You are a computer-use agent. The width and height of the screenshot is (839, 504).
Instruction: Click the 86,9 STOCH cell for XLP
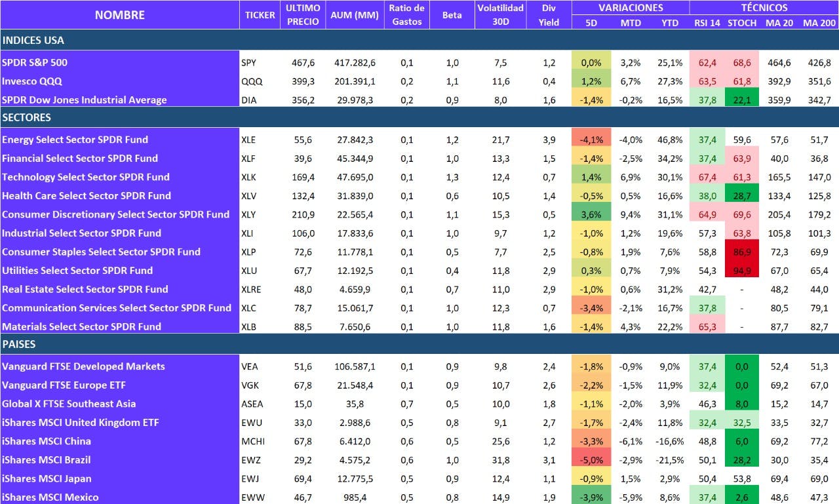[x=743, y=251]
